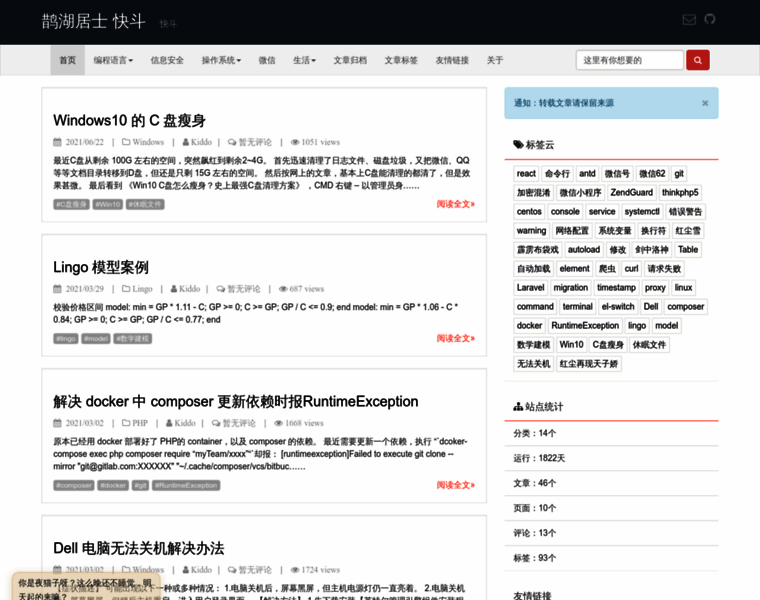Click the 运行：1822天 statistic row

pyautogui.click(x=611, y=458)
